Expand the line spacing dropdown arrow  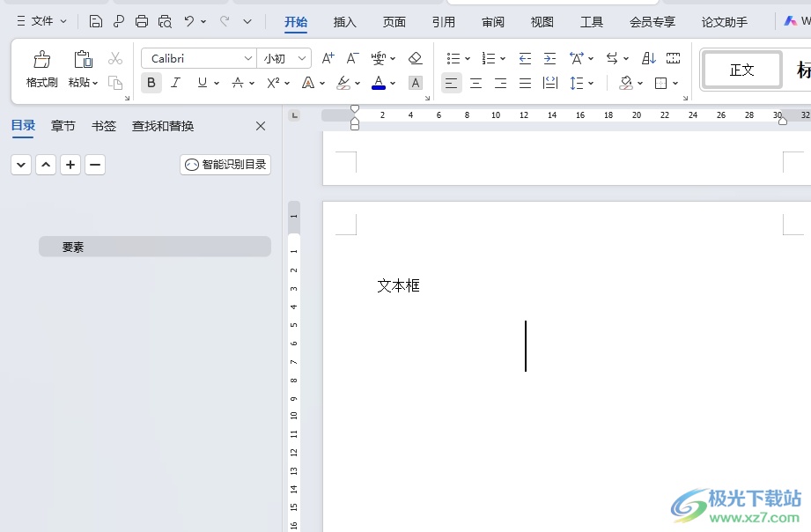click(591, 83)
